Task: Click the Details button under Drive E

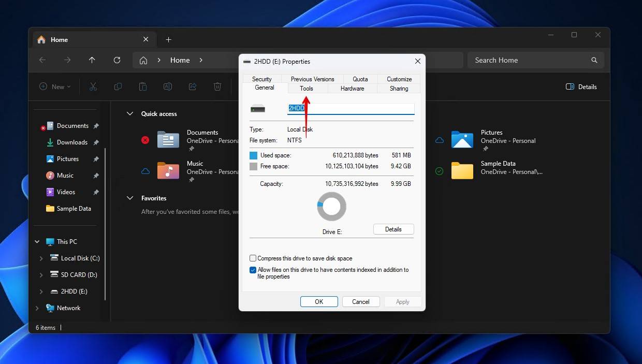Action: point(393,229)
